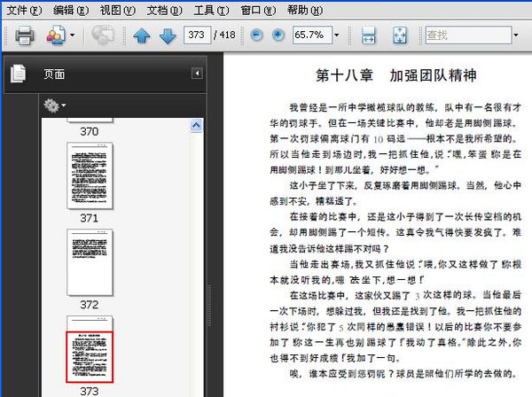Go to next page with down arrow
Viewport: 532px width, 397px height.
pyautogui.click(x=168, y=35)
